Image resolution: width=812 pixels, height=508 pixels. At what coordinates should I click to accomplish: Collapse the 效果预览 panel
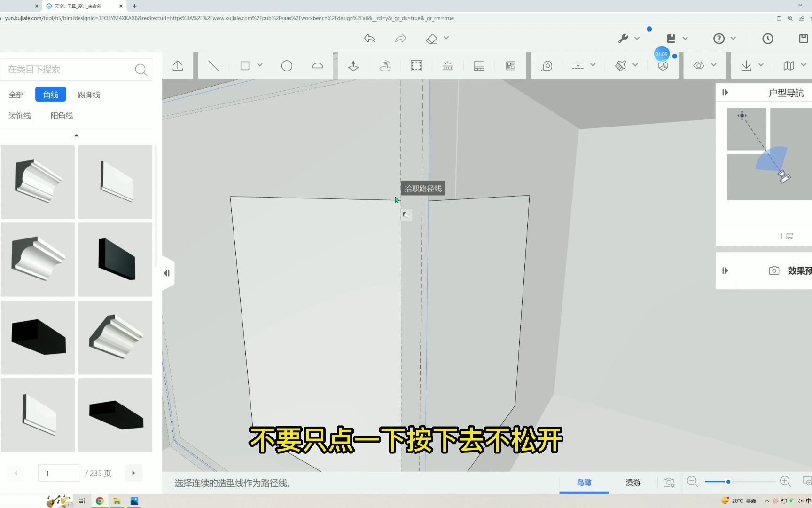(x=725, y=270)
